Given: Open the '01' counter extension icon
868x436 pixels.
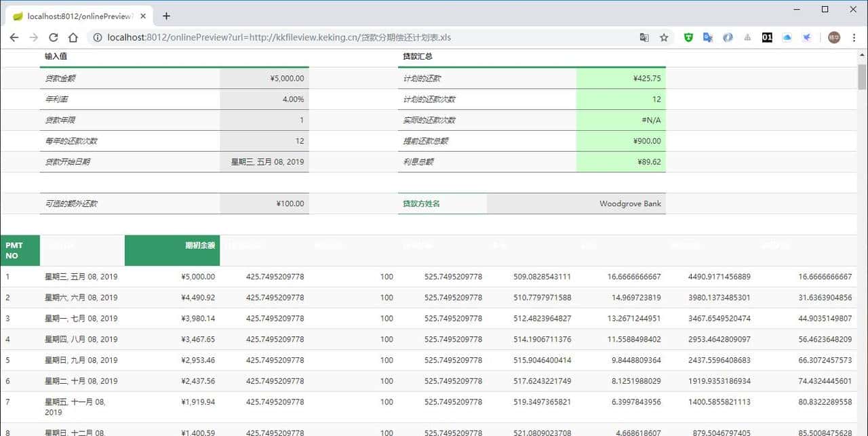Looking at the screenshot, I should [766, 37].
